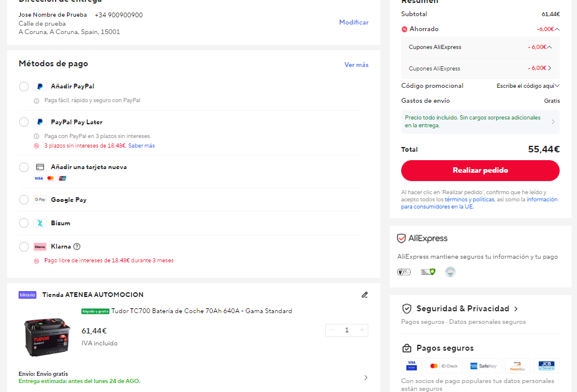Screen dimensions: 577x392
Task: Decrease battery quantity with minus button
Action: click(x=332, y=330)
